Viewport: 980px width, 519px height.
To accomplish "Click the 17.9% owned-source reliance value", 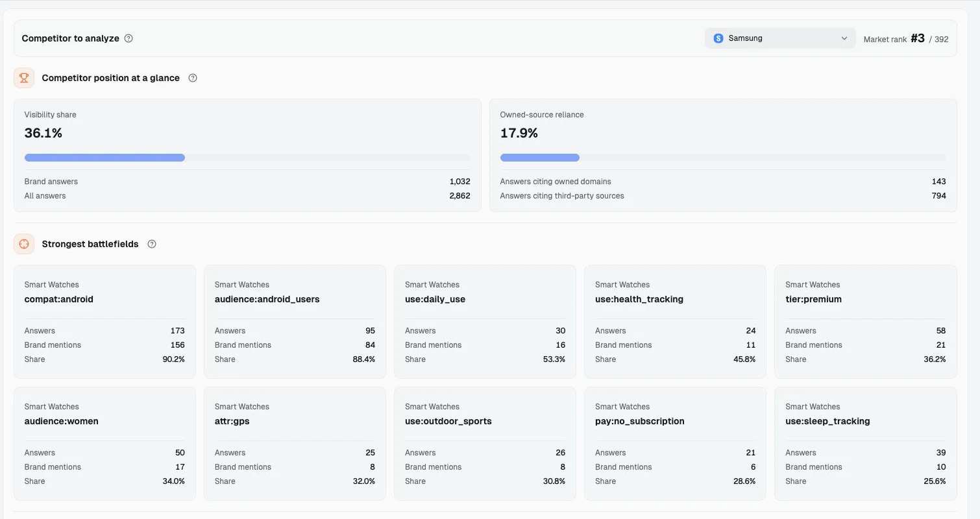I will [519, 133].
